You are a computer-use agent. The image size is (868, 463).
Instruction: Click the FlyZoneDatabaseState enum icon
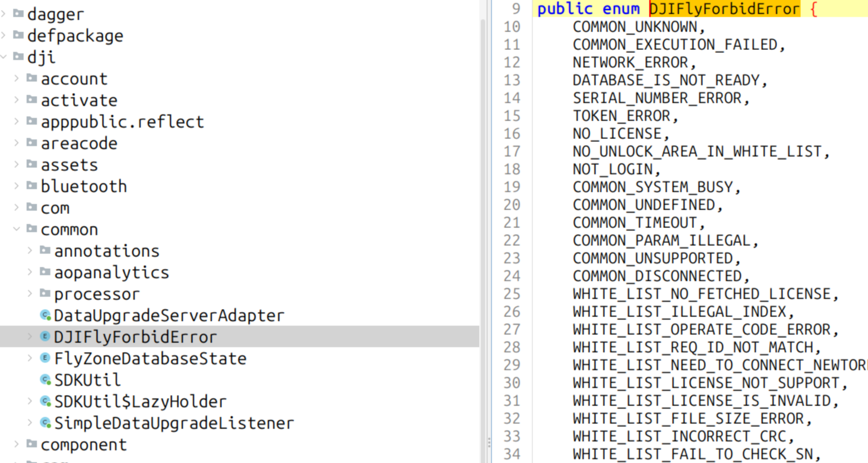pyautogui.click(x=45, y=358)
